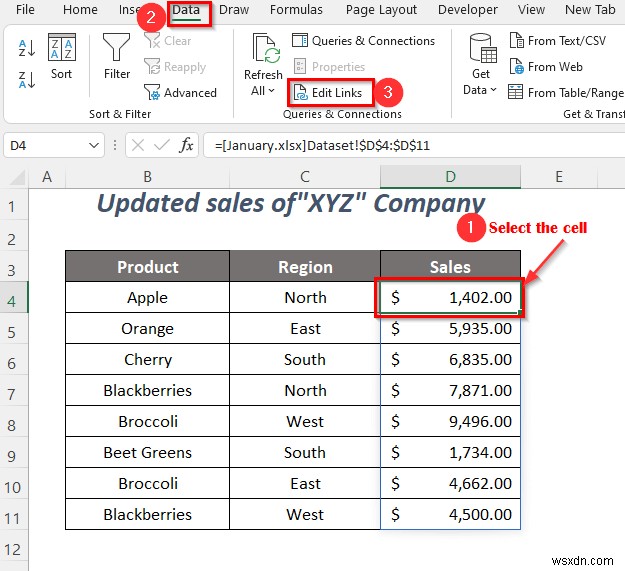Select the Orange cell
625x571 pixels.
click(147, 329)
